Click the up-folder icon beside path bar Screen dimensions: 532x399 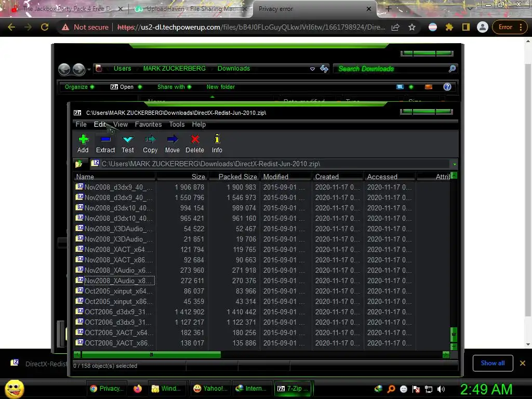click(79, 164)
